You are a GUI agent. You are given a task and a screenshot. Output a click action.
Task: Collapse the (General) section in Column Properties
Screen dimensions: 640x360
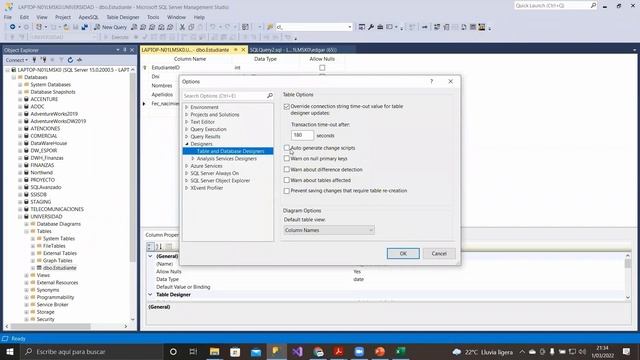coord(150,256)
